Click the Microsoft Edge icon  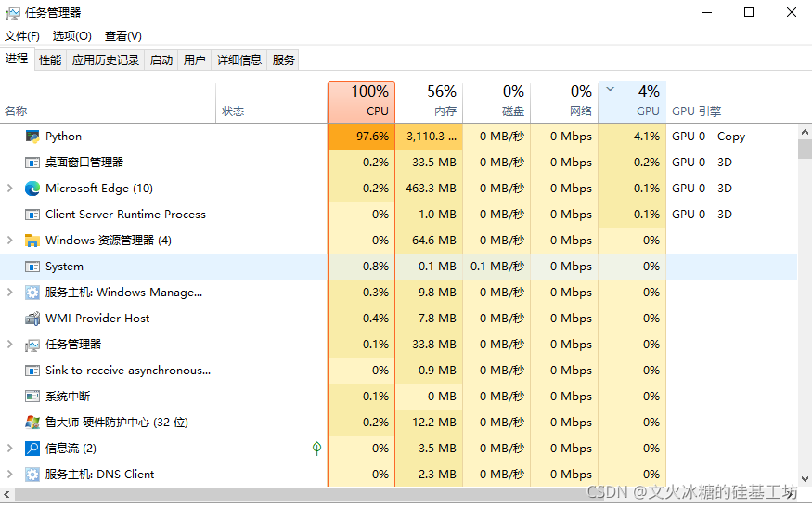tap(32, 189)
